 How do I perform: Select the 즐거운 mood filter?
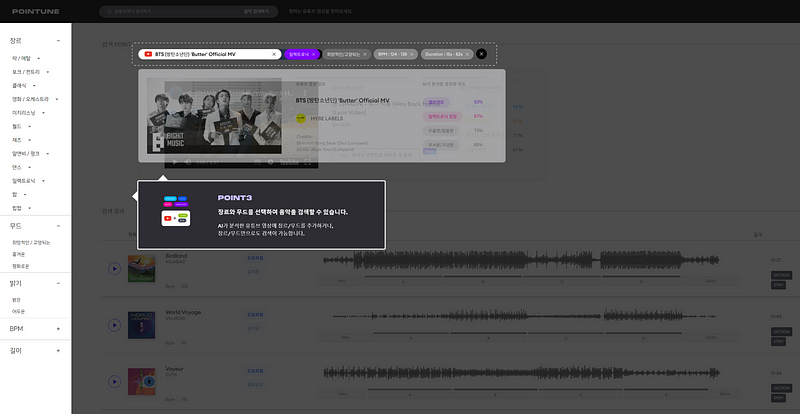pyautogui.click(x=18, y=254)
